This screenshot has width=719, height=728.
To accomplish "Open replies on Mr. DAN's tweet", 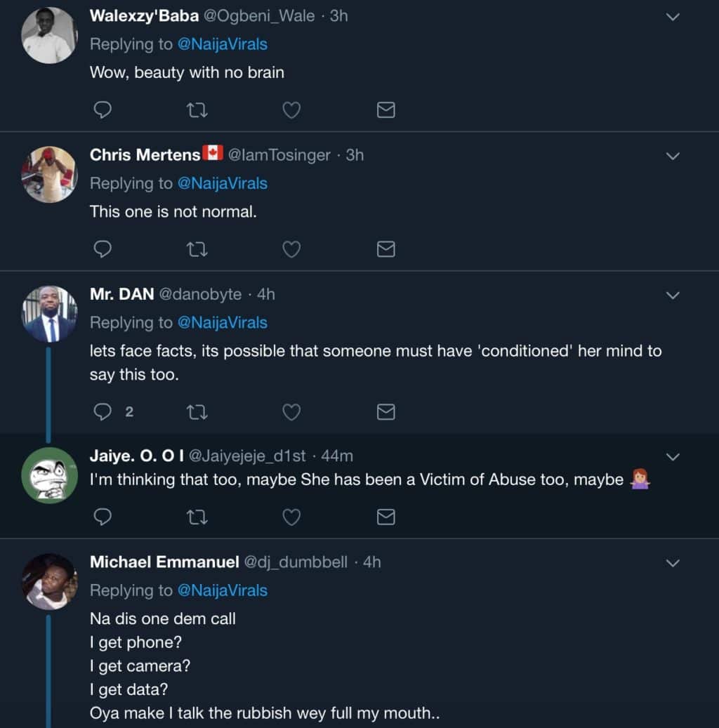I will tap(104, 412).
